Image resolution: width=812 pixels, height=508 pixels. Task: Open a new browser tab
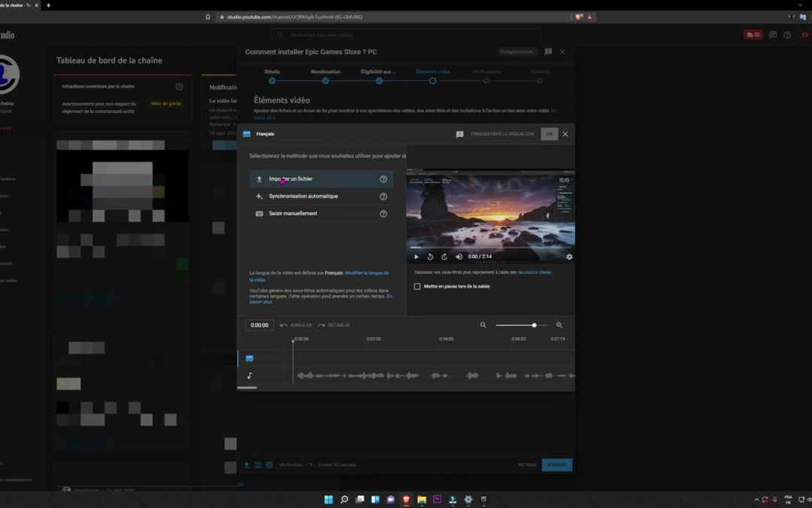tap(49, 5)
